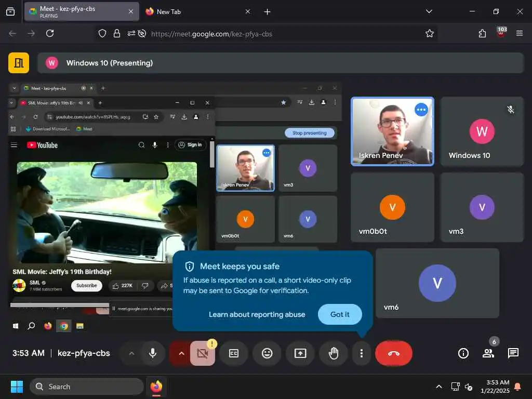Open the taskbar network status icon
Viewport: 532px width, 399px height.
pyautogui.click(x=455, y=387)
